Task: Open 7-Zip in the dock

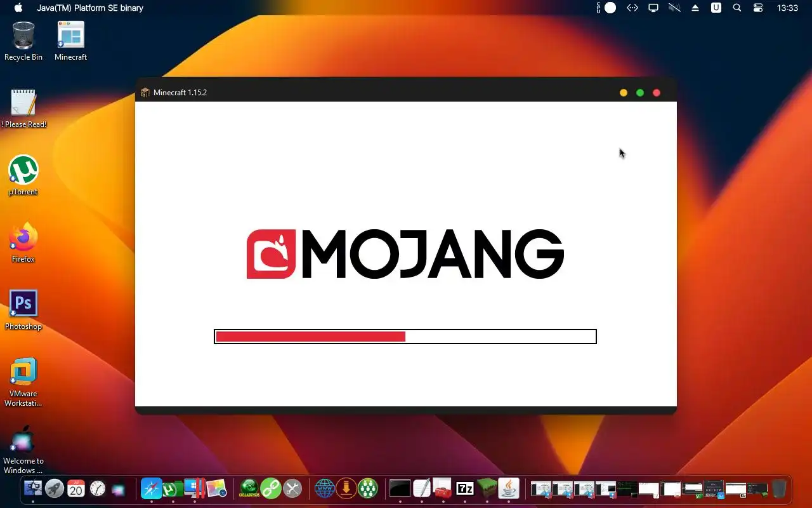Action: (x=465, y=488)
